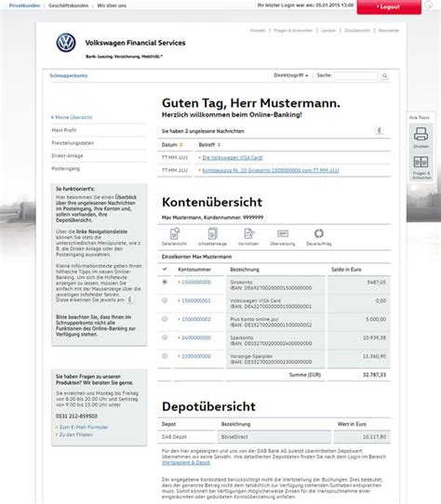Click info icon in So funktioniert's box
This screenshot has height=504, width=441.
click(x=129, y=299)
